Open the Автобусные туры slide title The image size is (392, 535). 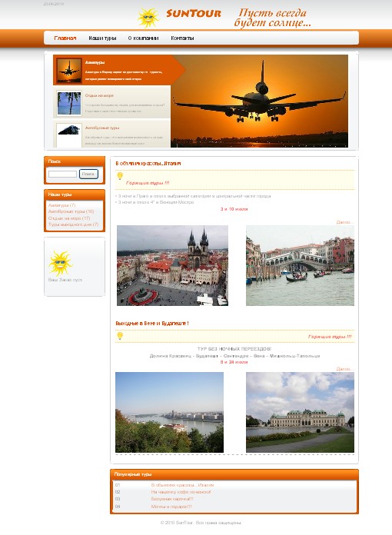pyautogui.click(x=102, y=128)
